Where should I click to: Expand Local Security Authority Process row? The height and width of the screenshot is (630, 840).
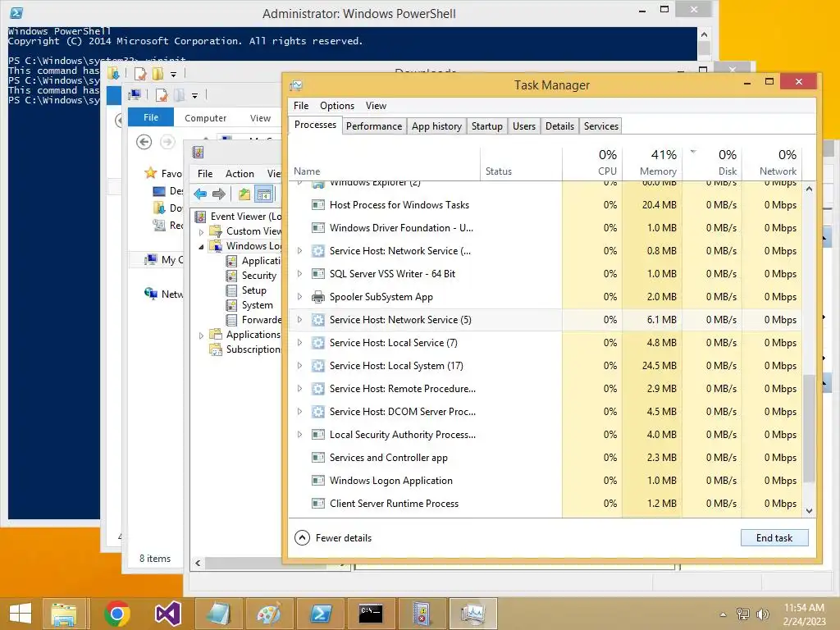point(299,435)
